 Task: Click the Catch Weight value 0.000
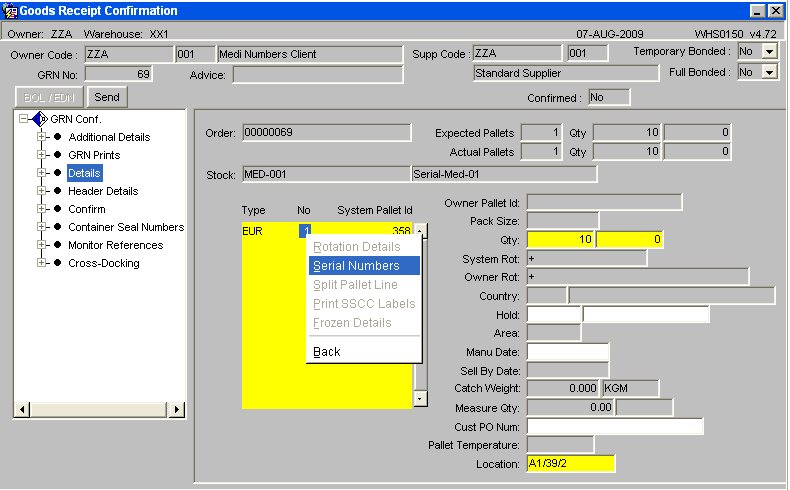pos(563,388)
